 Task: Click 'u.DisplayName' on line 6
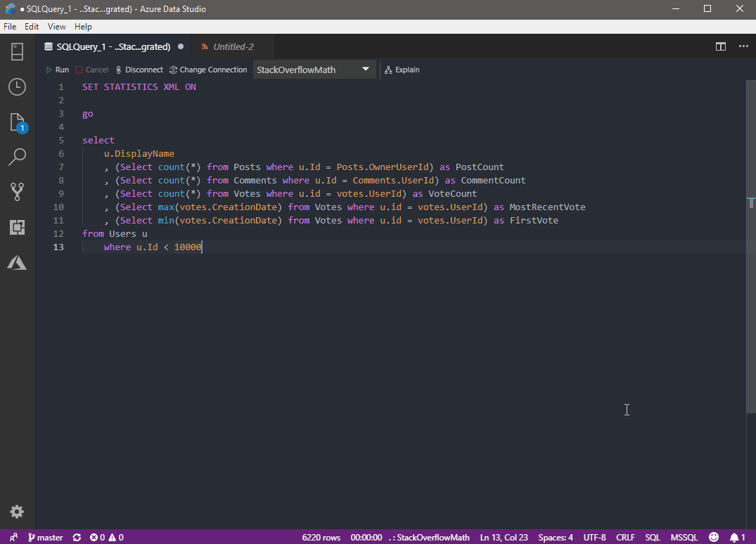click(139, 154)
